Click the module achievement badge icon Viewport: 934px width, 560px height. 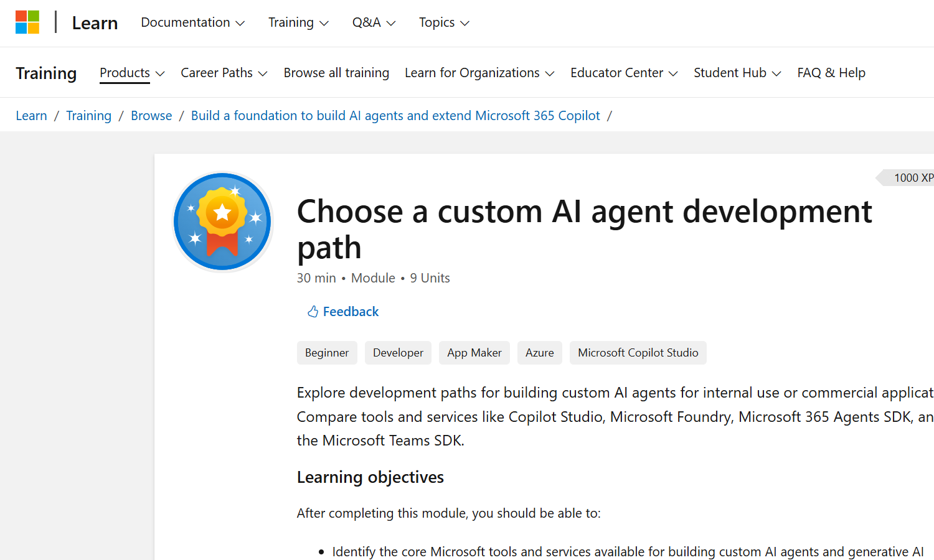[222, 222]
